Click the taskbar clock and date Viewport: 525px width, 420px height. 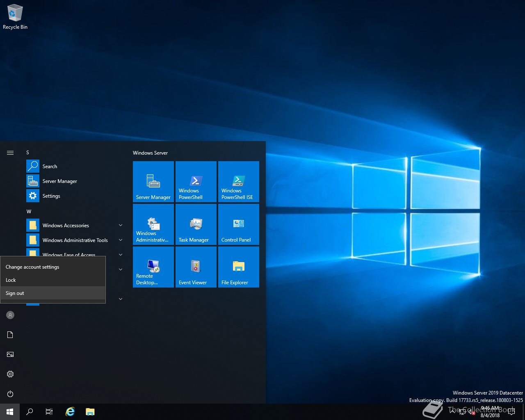(x=490, y=412)
